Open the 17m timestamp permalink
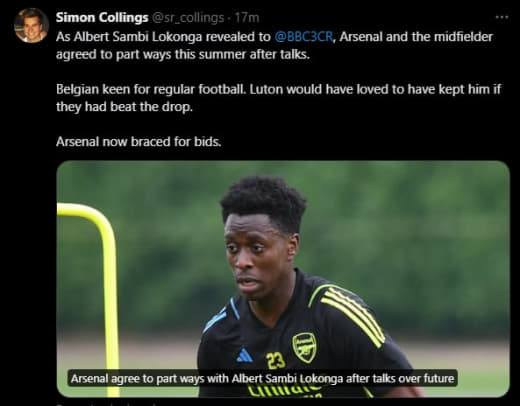 tap(247, 17)
